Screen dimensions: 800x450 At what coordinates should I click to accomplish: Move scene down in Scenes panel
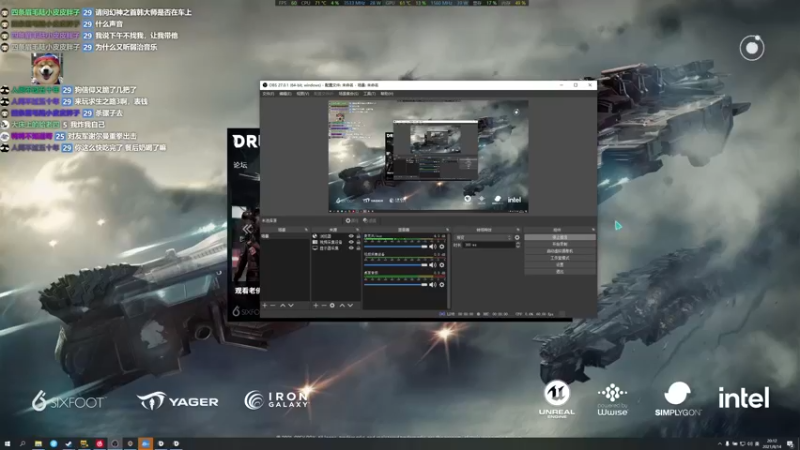click(291, 305)
